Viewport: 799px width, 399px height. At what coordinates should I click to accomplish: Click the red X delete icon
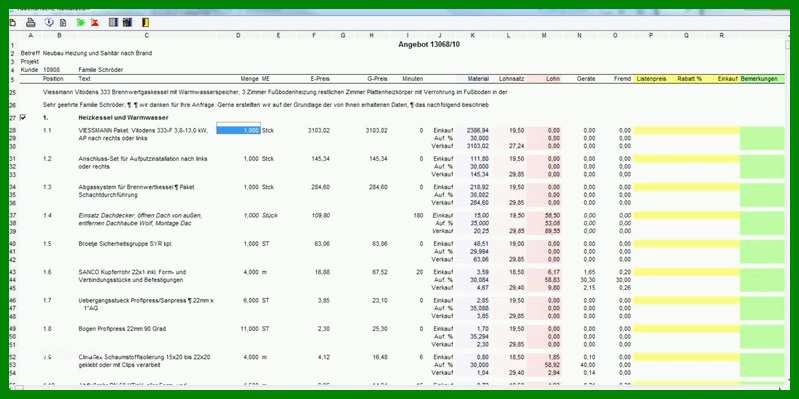[x=95, y=22]
